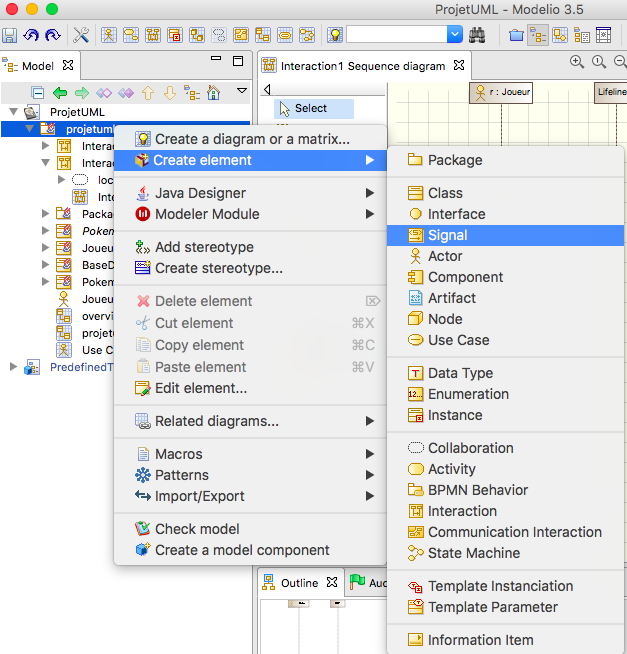Click the Save icon in the toolbar
This screenshot has width=627, height=654.
10,35
